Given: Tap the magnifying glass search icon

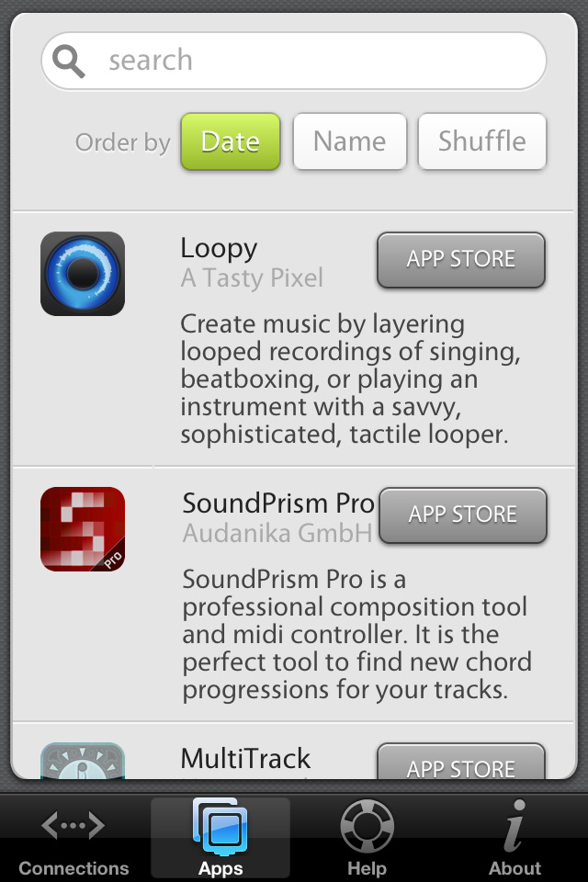Looking at the screenshot, I should click(x=69, y=59).
